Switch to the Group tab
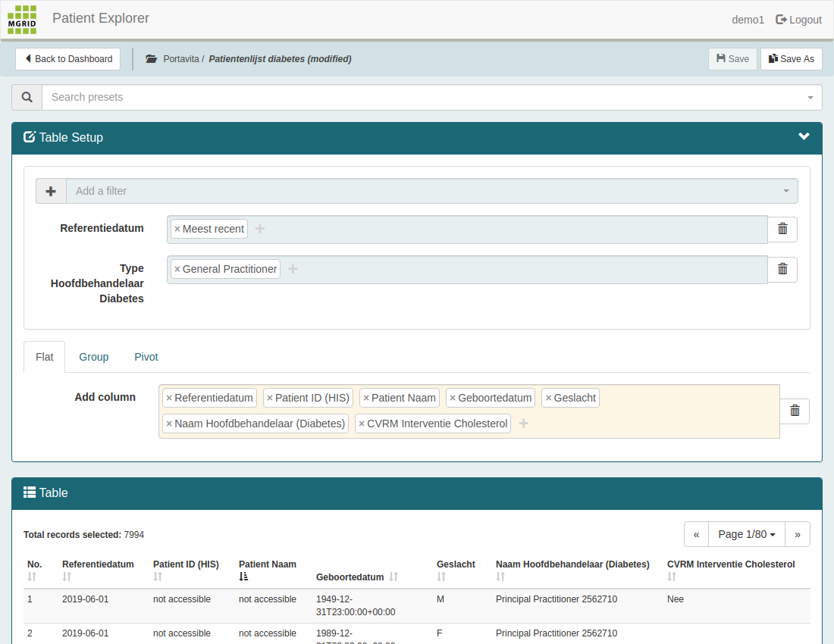The width and height of the screenshot is (834, 644). [x=94, y=357]
